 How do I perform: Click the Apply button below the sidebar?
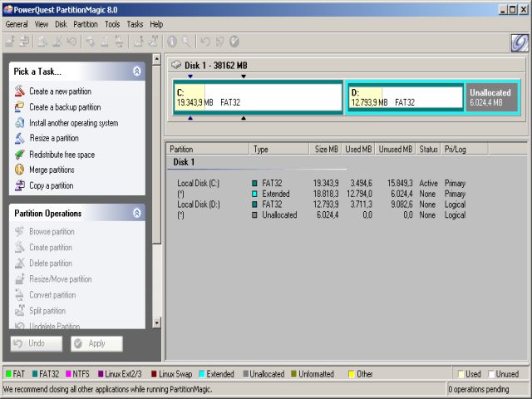pyautogui.click(x=96, y=343)
